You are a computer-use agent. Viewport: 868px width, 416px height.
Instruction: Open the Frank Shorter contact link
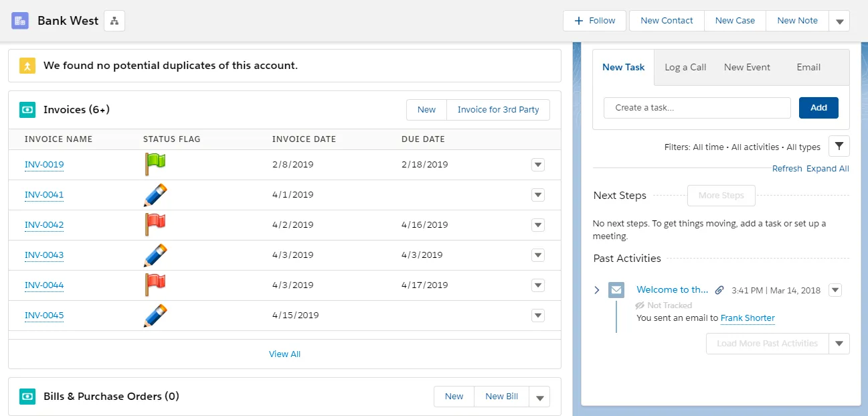click(748, 318)
